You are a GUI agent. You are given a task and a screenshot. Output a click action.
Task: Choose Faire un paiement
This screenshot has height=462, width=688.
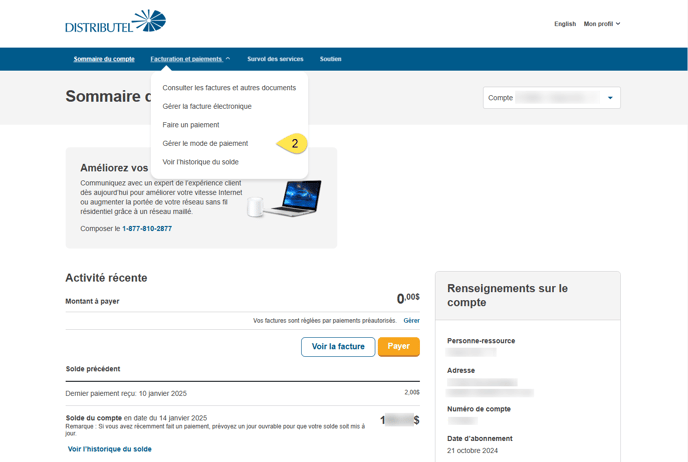point(190,125)
